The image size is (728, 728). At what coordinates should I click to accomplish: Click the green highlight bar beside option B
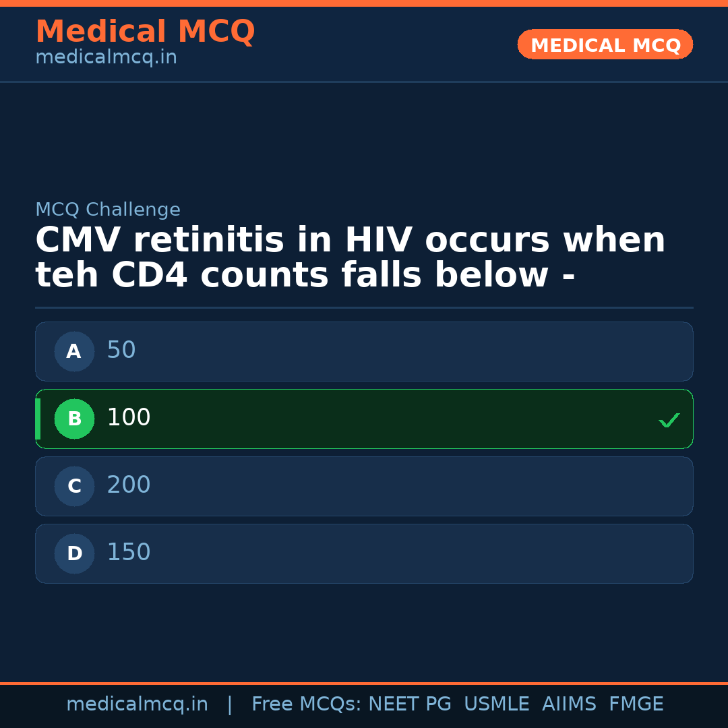(x=38, y=419)
